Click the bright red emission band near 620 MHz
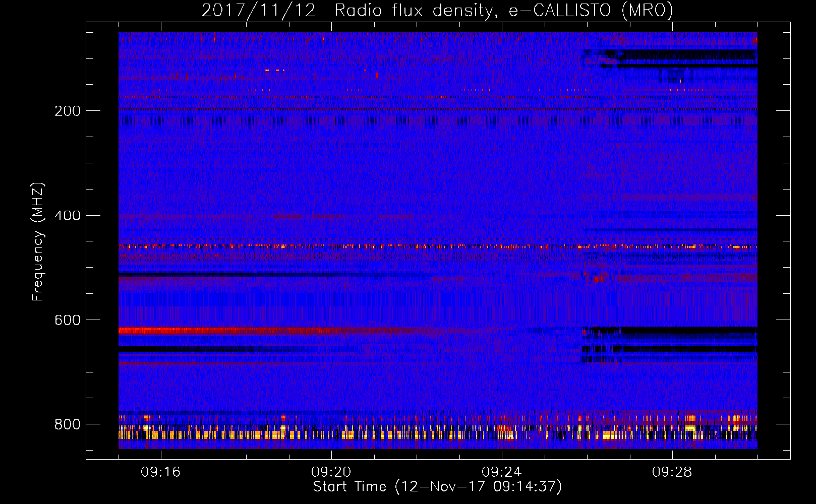816x504 pixels. pos(227,331)
